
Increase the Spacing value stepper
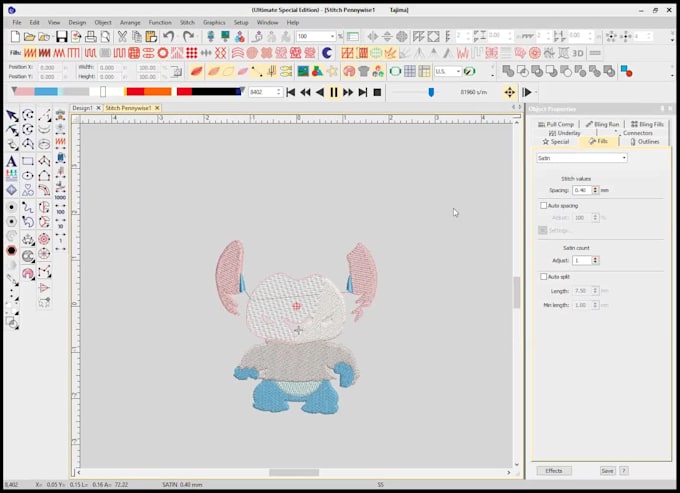[595, 188]
